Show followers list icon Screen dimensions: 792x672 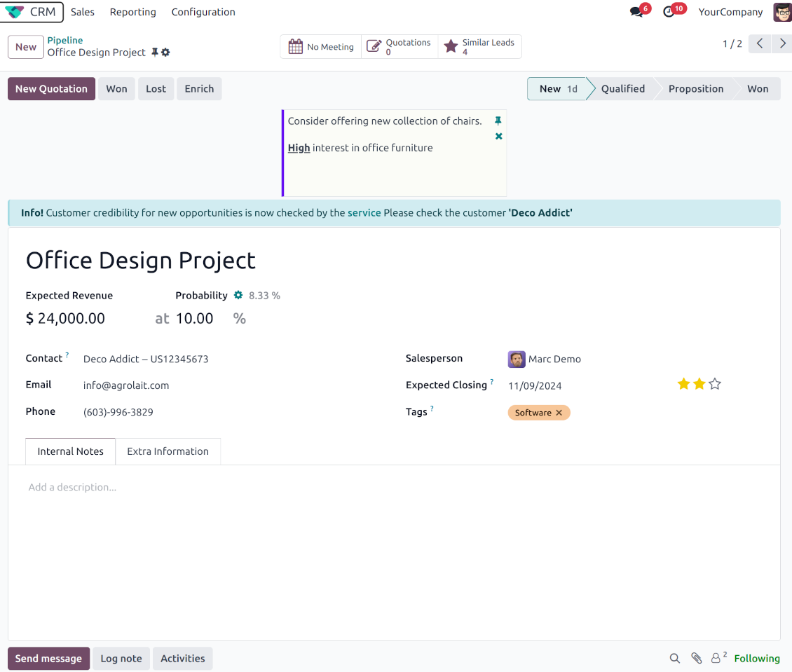[718, 658]
